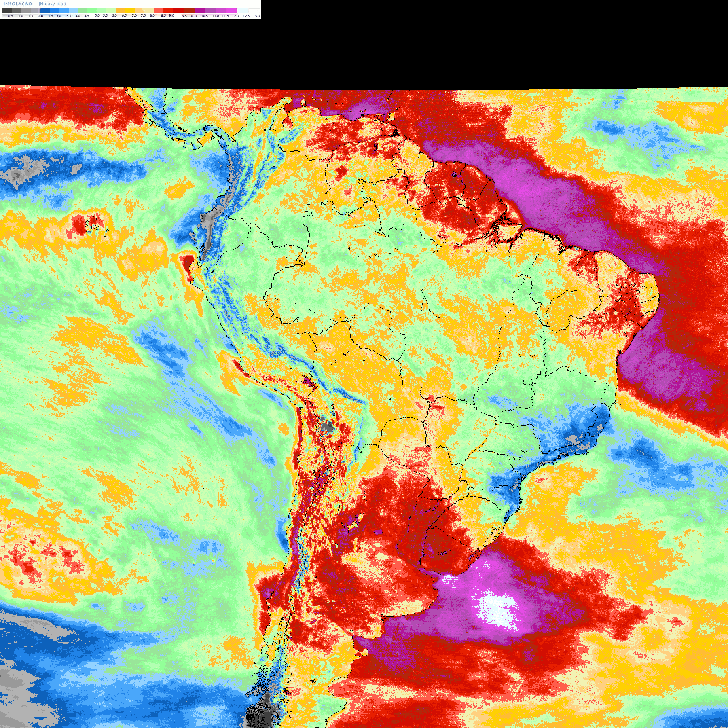Screen dimensions: 728x728
Task: Select the dark blue swatch right of 2.0
Action: click(45, 11)
